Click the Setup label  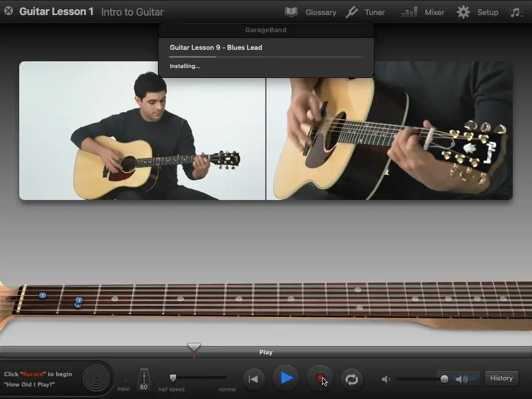click(487, 12)
